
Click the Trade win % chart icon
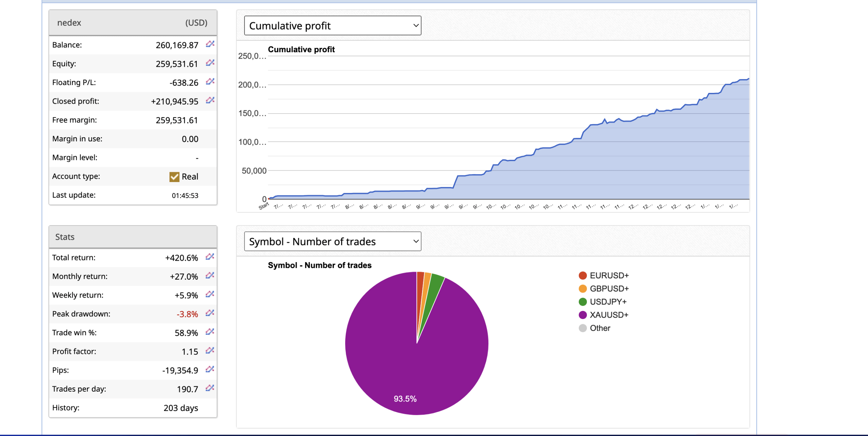[210, 332]
